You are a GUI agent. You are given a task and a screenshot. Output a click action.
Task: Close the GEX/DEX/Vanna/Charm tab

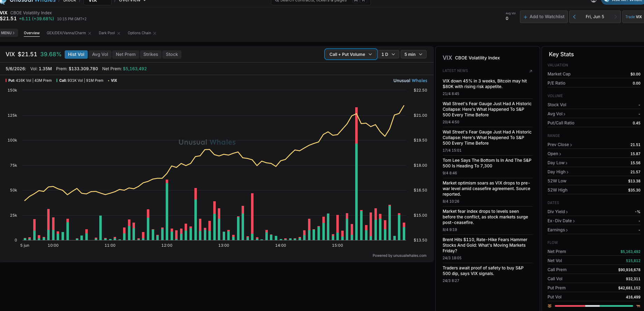[90, 34]
